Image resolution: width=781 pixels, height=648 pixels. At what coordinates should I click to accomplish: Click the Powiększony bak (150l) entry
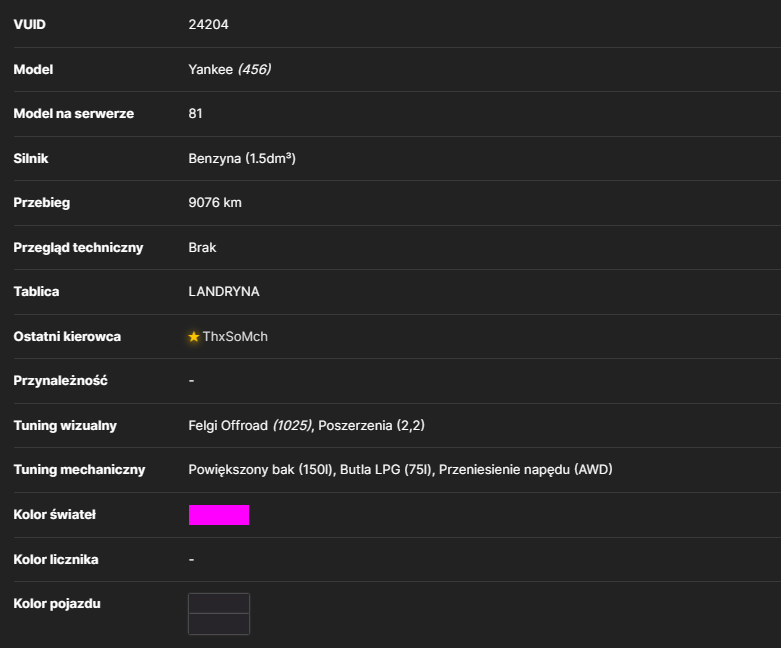point(260,470)
